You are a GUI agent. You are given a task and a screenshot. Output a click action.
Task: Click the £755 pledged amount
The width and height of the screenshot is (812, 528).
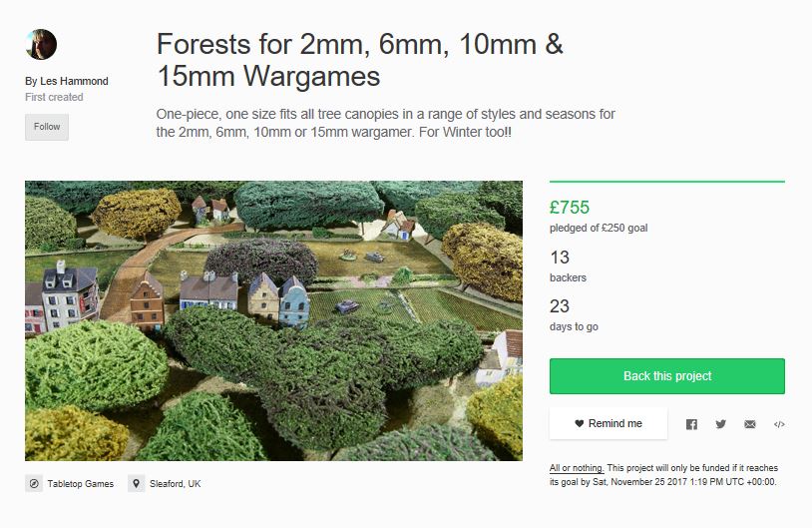tap(570, 208)
